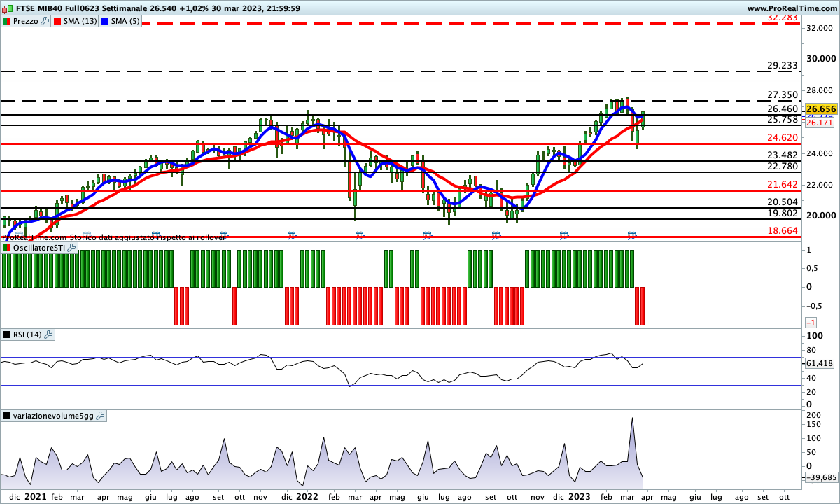
Task: Open RSI (14) settings wrench icon
Action: point(48,335)
